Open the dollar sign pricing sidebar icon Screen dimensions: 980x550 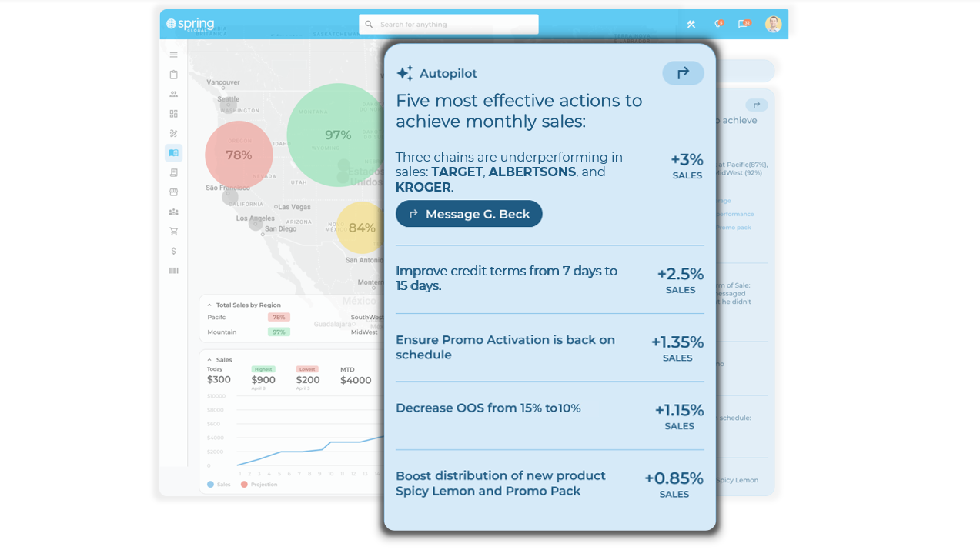pos(173,251)
